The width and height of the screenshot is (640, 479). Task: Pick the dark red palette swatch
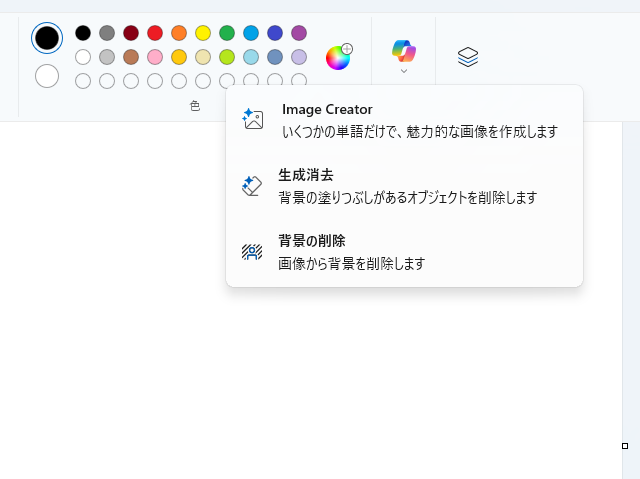pyautogui.click(x=131, y=33)
